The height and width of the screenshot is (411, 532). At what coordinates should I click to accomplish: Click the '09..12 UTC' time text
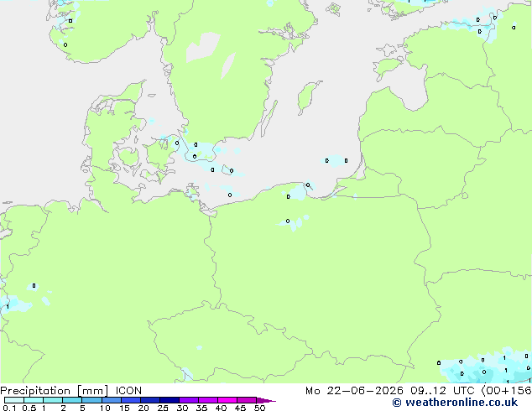[x=442, y=391]
